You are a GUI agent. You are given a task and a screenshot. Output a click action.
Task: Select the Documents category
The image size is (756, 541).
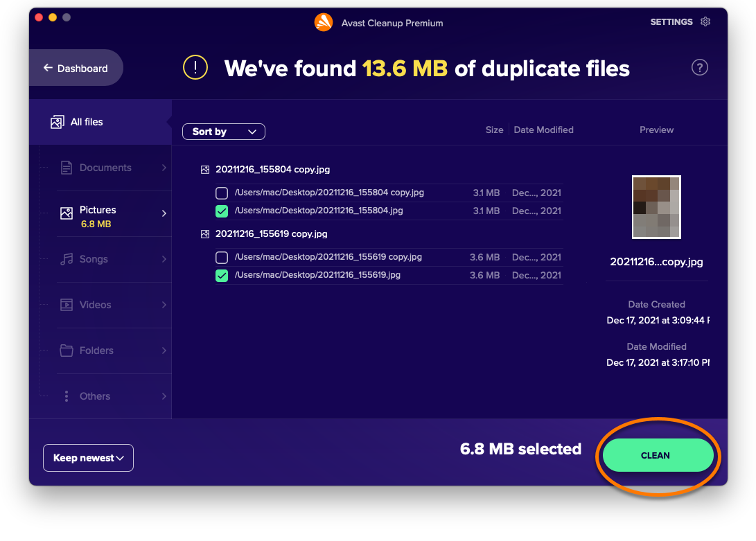point(114,168)
